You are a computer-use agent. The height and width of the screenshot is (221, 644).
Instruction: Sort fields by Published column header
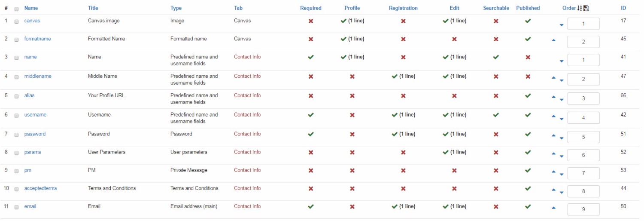point(528,8)
